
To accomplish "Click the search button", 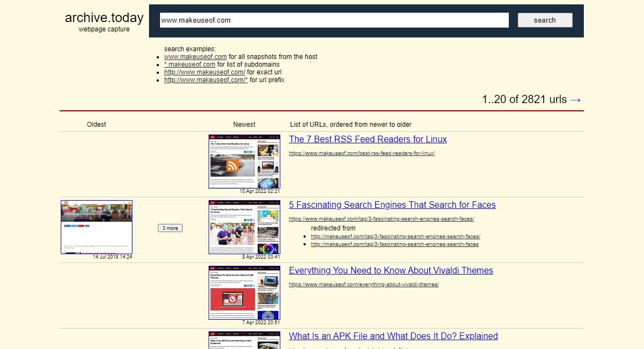I will (x=545, y=20).
